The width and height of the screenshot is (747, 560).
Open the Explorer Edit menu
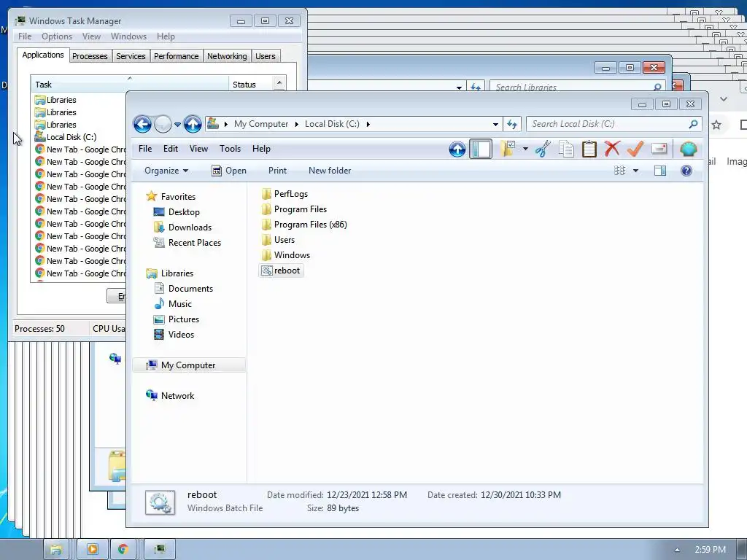[x=171, y=149]
